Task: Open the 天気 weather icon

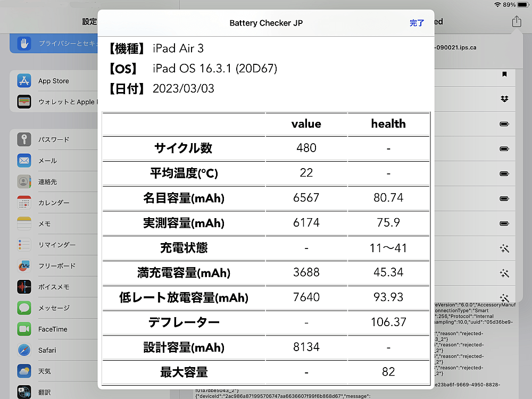Action: (x=24, y=371)
